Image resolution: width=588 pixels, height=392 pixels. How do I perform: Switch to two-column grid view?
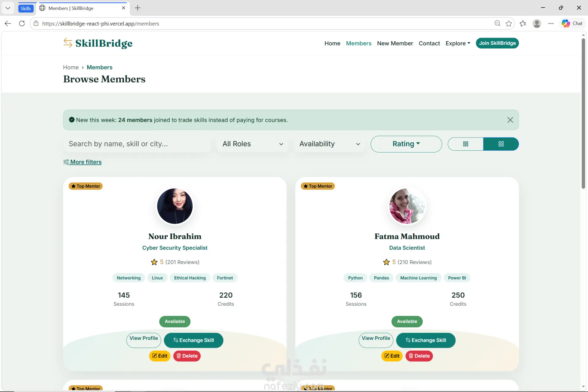(x=501, y=144)
